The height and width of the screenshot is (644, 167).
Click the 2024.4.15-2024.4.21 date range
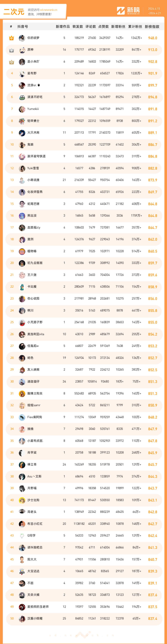(x=154, y=11)
